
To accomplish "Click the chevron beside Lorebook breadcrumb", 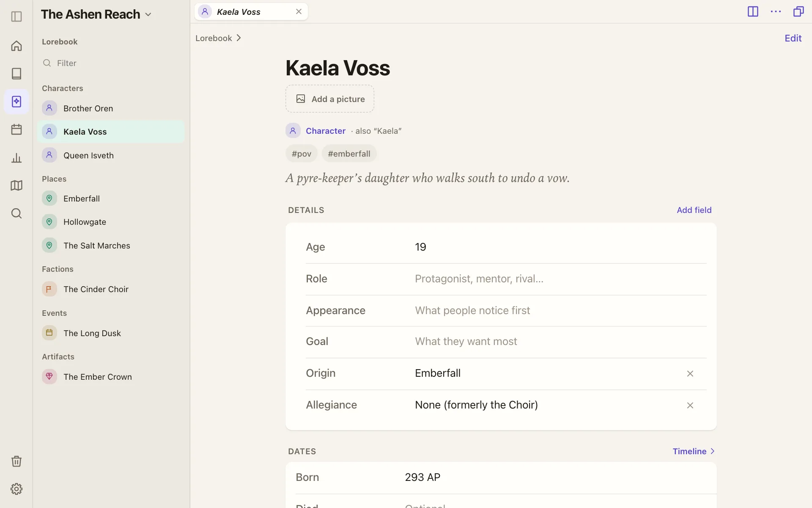I will pos(239,38).
